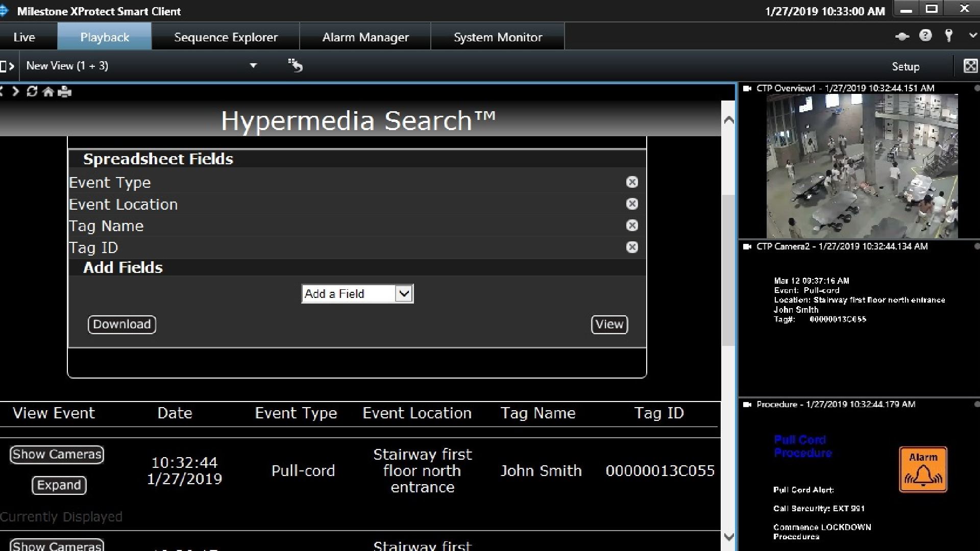Click the home icon in Hypermedia toolbar
The image size is (980, 551).
pyautogui.click(x=48, y=92)
